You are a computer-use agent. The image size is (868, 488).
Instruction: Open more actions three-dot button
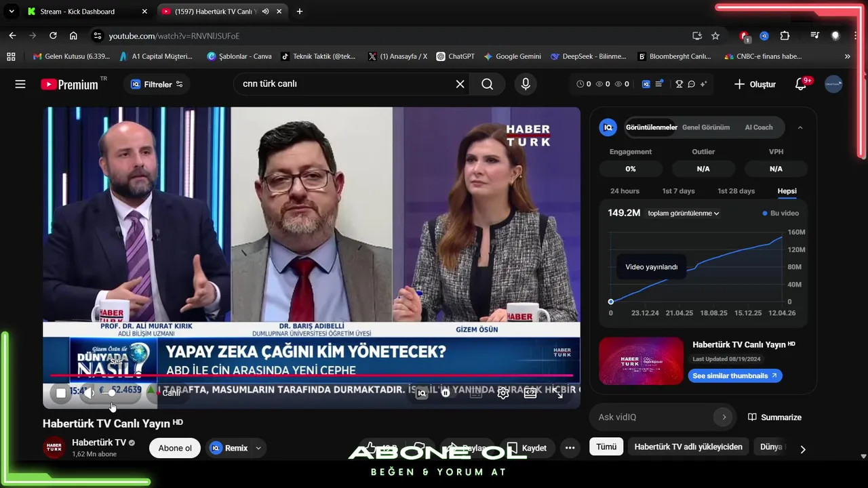tap(570, 448)
